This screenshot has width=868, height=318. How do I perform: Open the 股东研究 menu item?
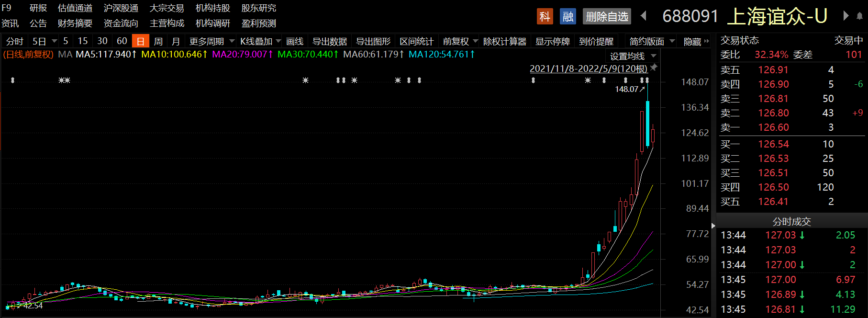[x=258, y=8]
